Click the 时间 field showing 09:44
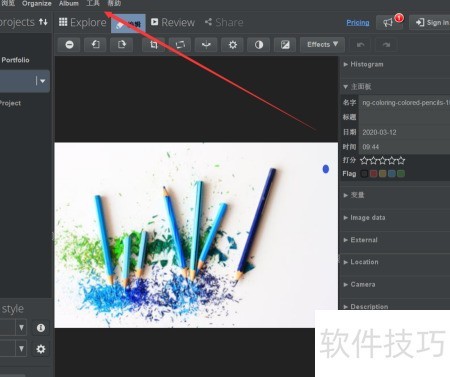Image resolution: width=450 pixels, height=377 pixels. coord(404,147)
